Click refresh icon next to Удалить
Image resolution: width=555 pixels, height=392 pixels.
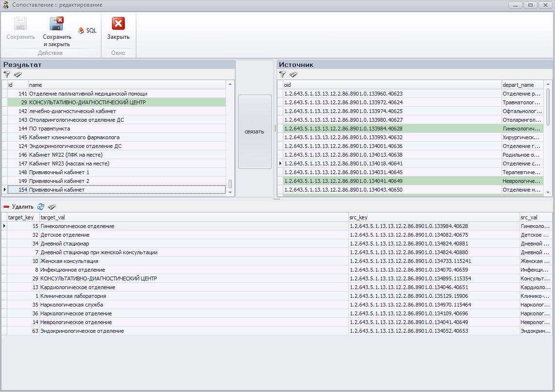[x=41, y=207]
